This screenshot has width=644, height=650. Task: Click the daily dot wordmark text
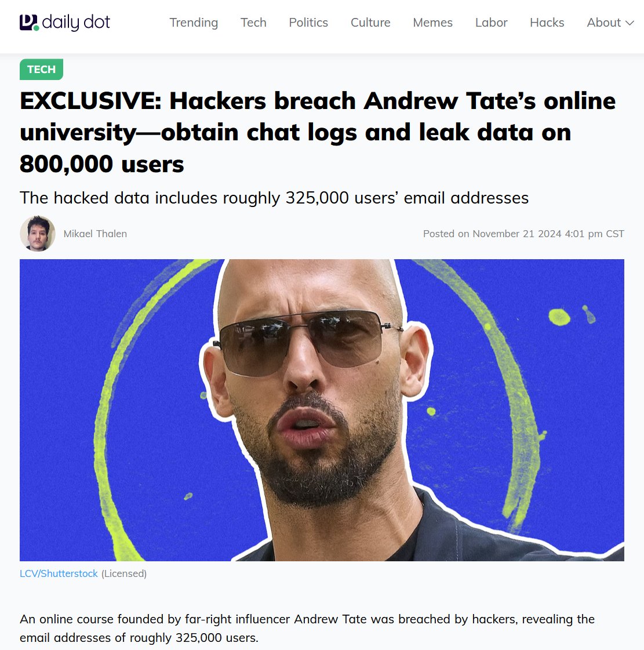pos(76,23)
